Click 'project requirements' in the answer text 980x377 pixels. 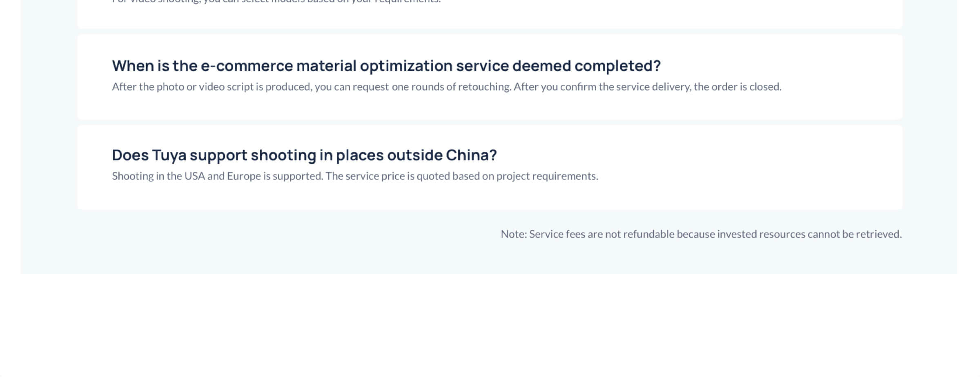pos(546,176)
